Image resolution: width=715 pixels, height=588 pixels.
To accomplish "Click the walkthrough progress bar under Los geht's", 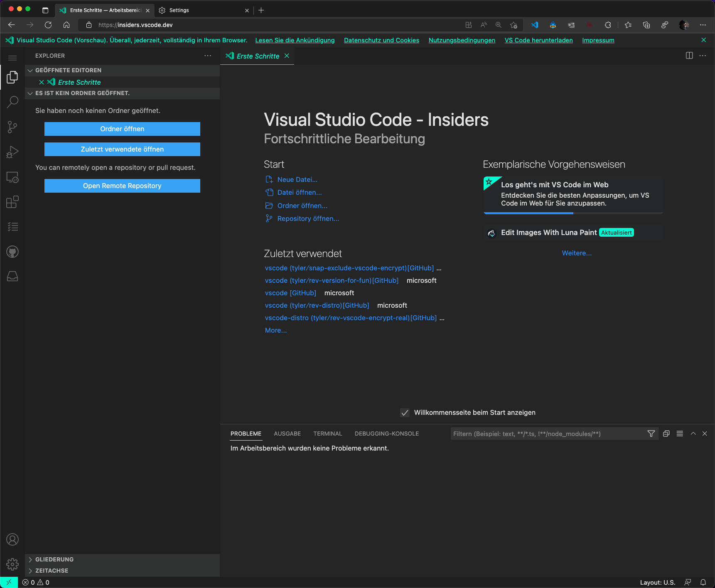I will click(x=528, y=213).
